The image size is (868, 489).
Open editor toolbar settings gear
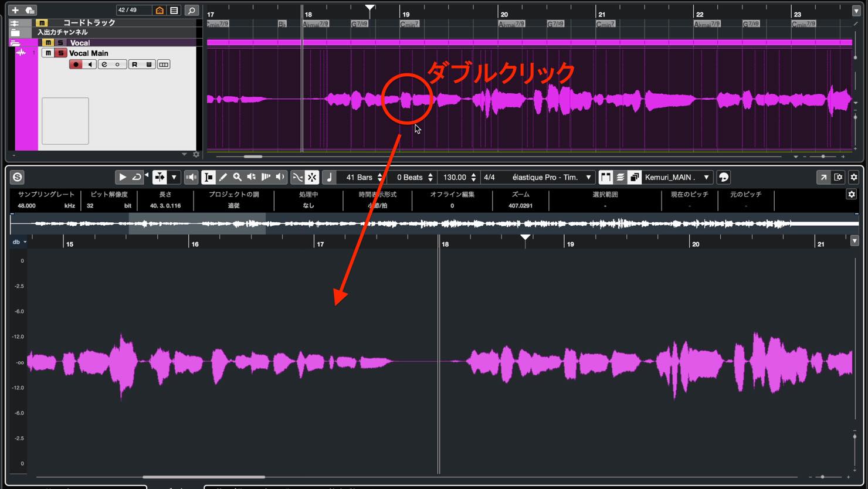[854, 177]
